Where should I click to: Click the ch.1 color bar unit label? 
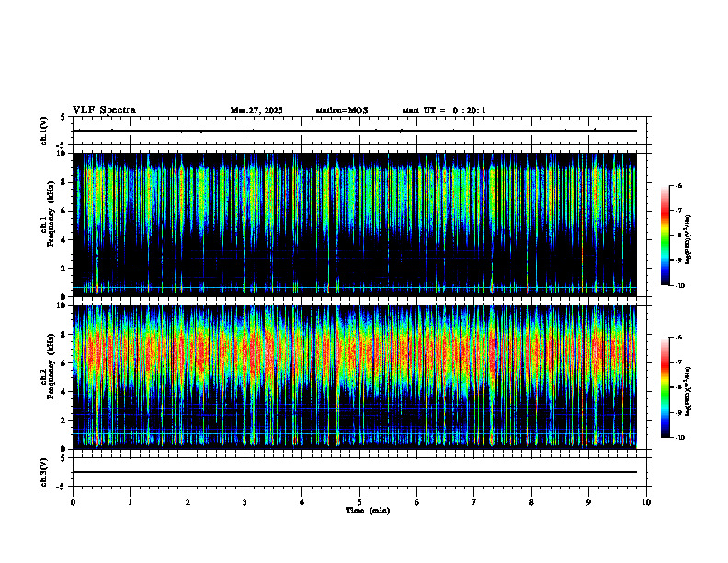pyautogui.click(x=688, y=239)
